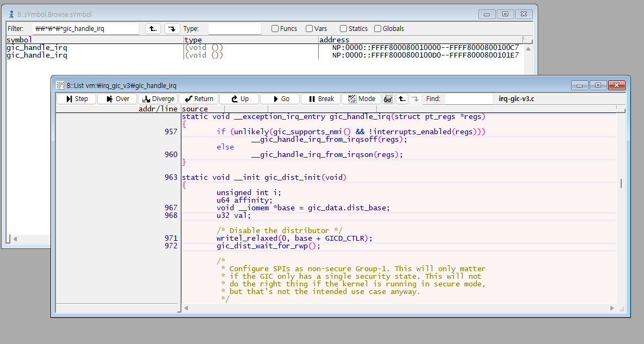Click the Diverge button
Viewport: 644px width, 344px height.
point(157,99)
